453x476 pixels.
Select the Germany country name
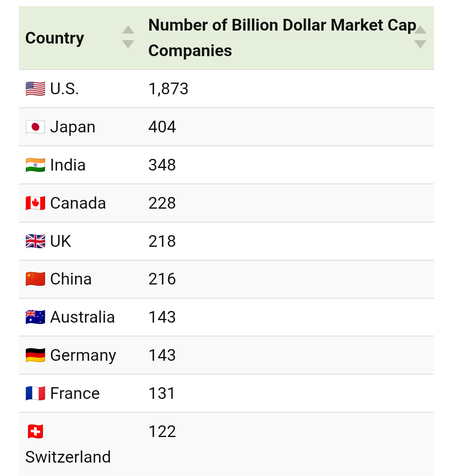click(x=83, y=356)
